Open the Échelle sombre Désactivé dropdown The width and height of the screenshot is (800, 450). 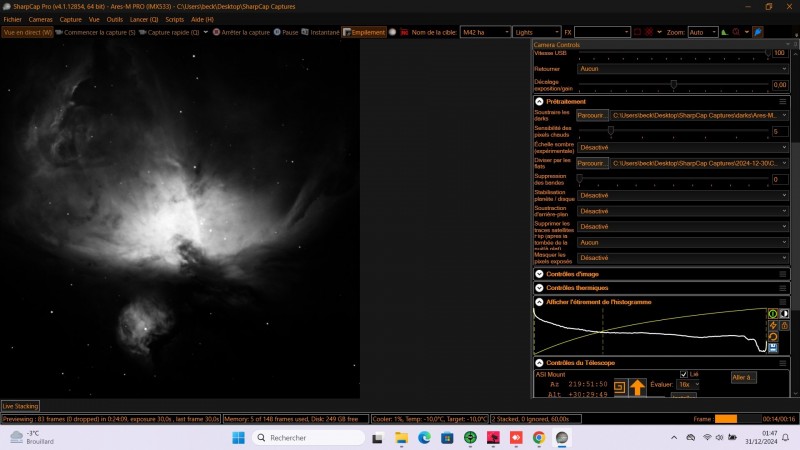coord(683,147)
